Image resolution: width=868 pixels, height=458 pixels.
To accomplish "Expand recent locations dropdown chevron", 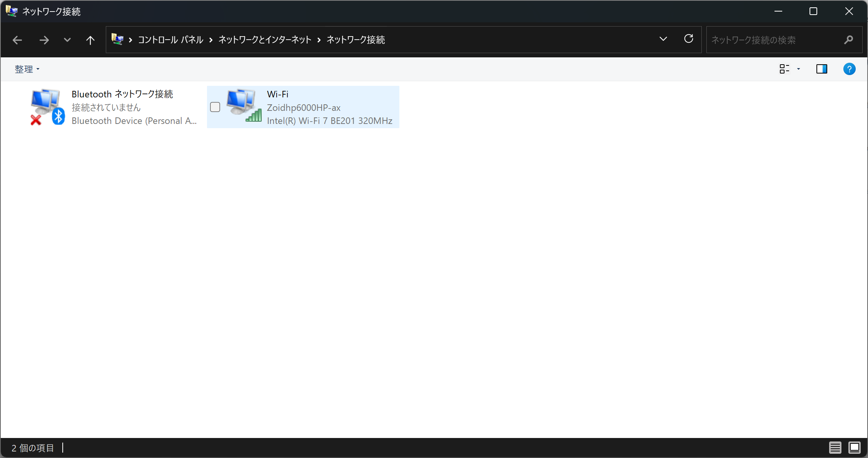I will [67, 40].
